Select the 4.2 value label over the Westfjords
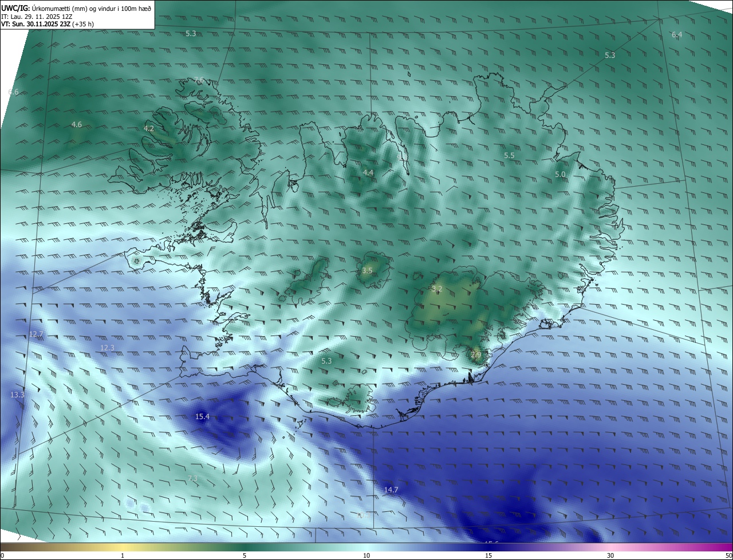Screen dimensions: 733x560 point(149,129)
